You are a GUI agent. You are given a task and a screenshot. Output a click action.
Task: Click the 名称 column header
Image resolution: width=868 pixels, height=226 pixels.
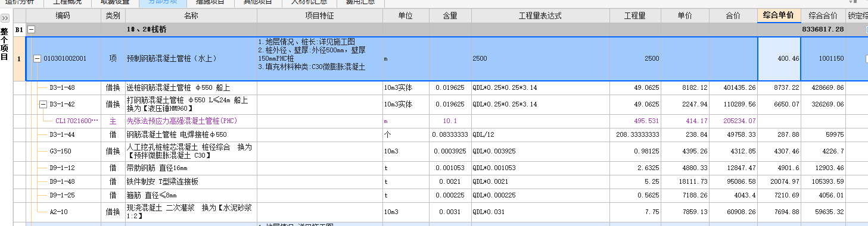point(191,16)
